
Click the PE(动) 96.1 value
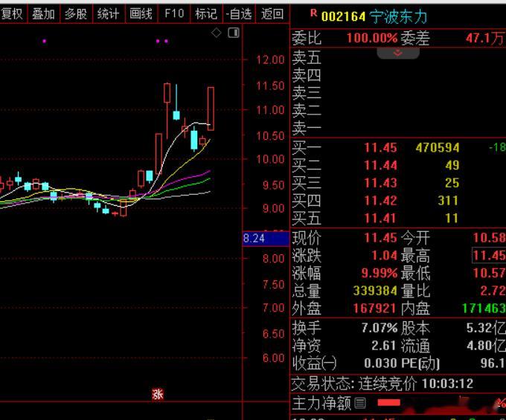point(493,364)
